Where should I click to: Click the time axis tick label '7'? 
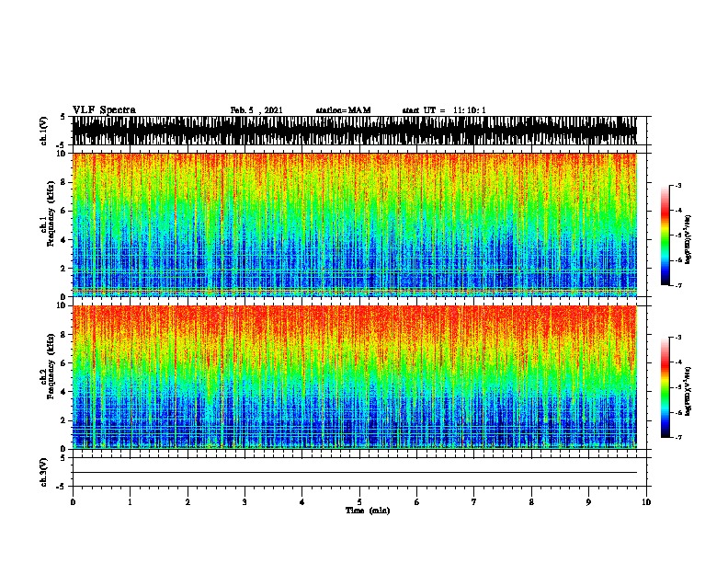pos(474,502)
